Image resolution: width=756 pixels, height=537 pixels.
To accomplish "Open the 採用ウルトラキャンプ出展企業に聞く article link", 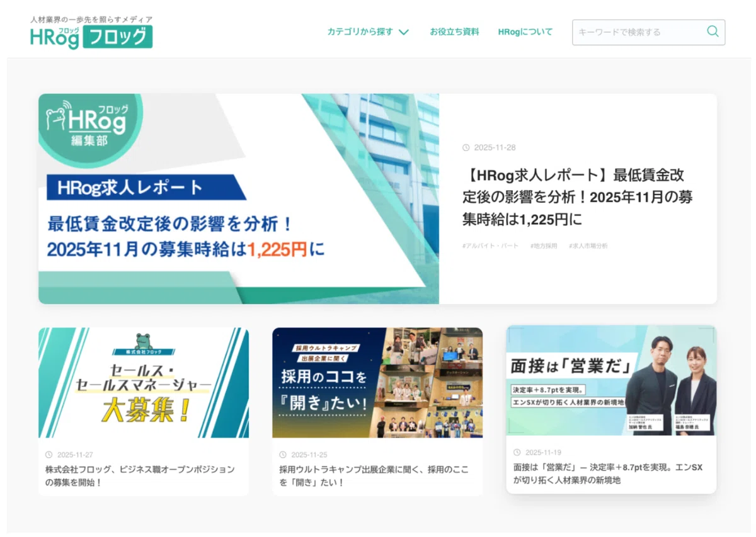I will (374, 476).
